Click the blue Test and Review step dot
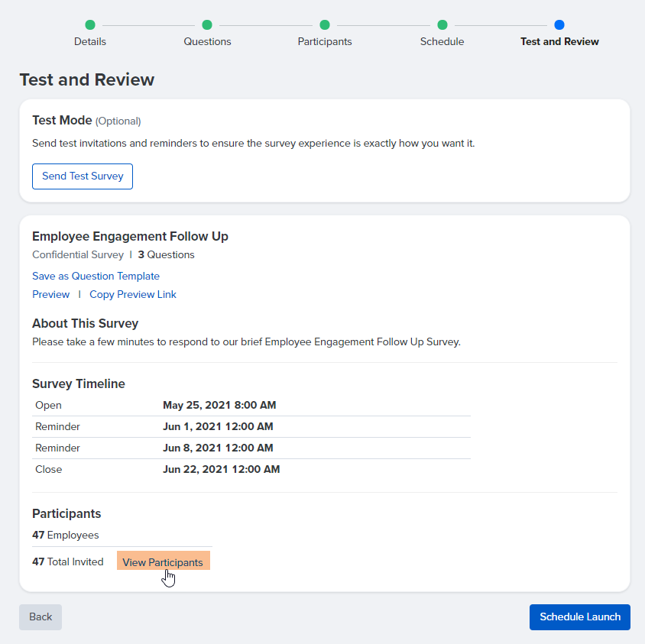The width and height of the screenshot is (645, 644). click(x=559, y=24)
